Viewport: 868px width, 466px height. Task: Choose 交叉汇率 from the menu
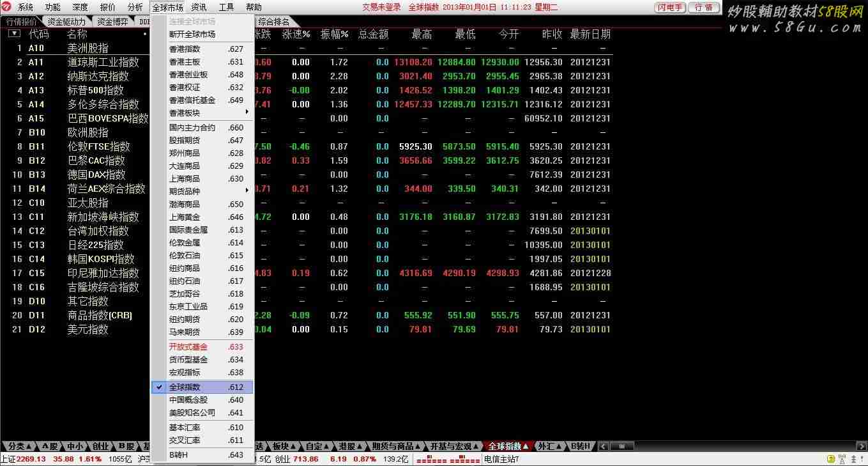point(202,440)
